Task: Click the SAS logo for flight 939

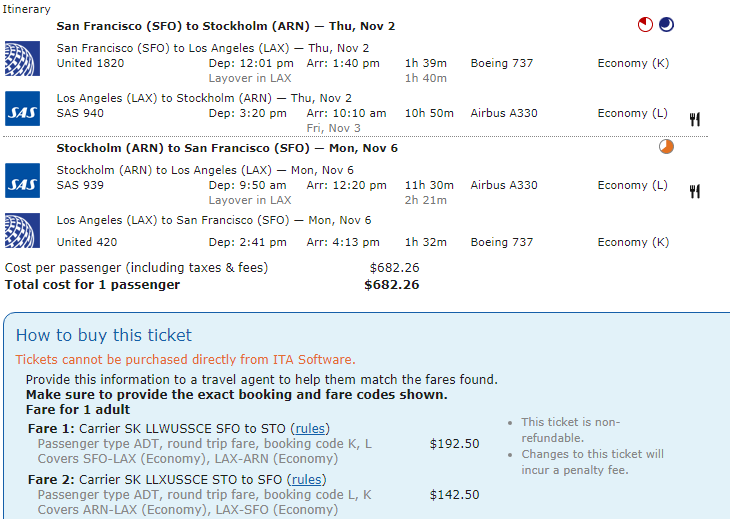Action: click(22, 181)
